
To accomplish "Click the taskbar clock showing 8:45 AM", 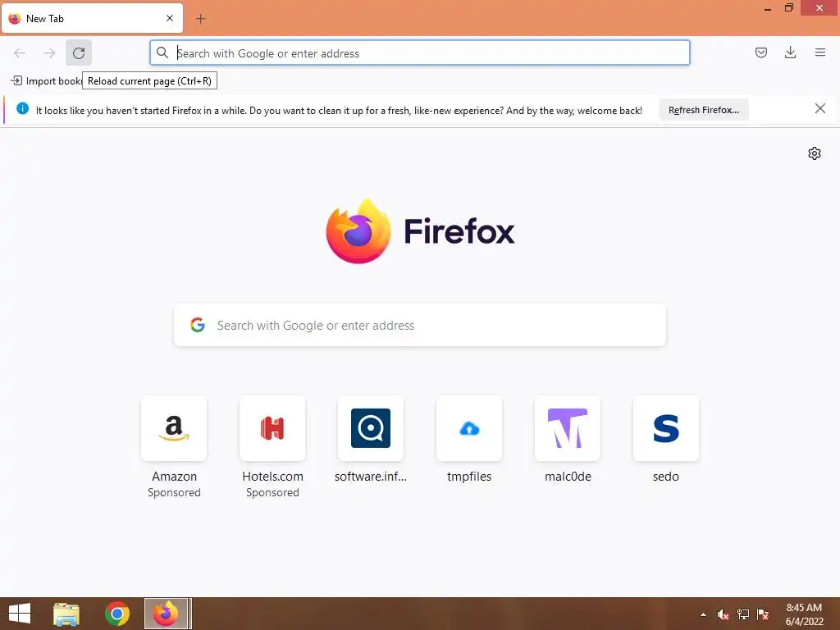I will pos(804,614).
